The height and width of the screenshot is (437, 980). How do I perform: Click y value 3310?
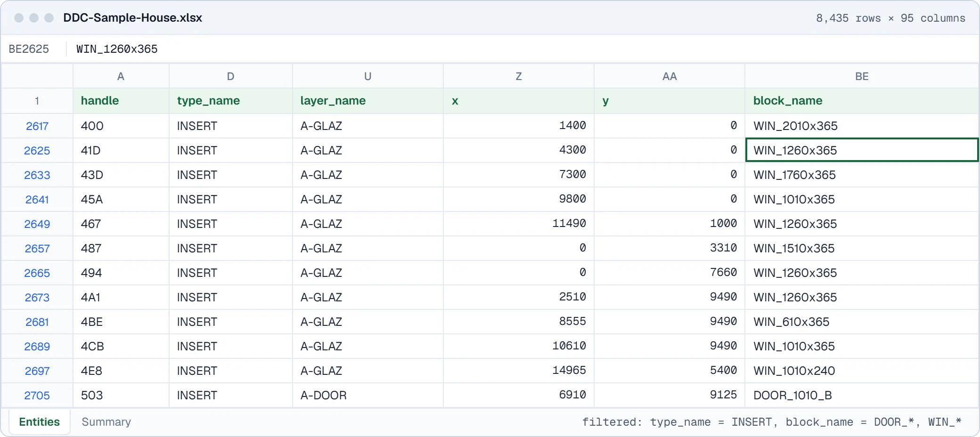click(670, 249)
